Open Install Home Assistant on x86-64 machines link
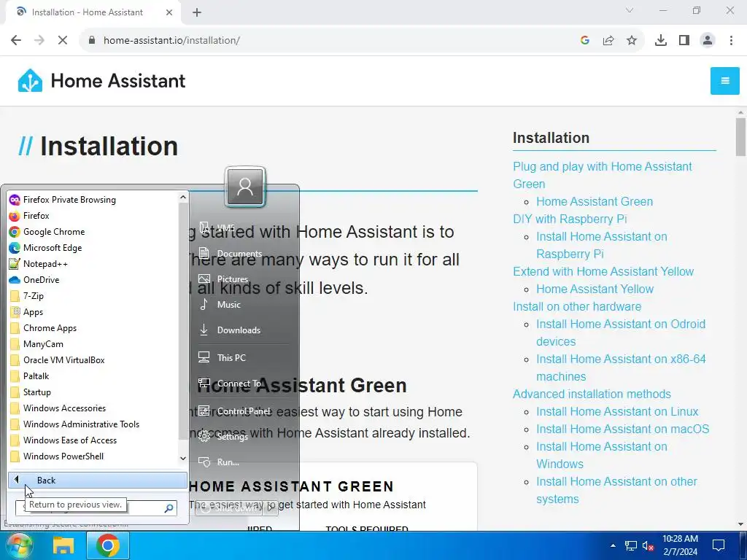Image resolution: width=747 pixels, height=560 pixels. pos(621,367)
